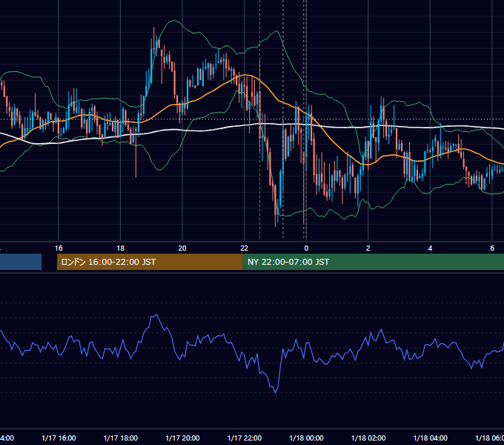Click the ロンドン 16:00-22:00 JST session bar
504x445 pixels.
150,262
